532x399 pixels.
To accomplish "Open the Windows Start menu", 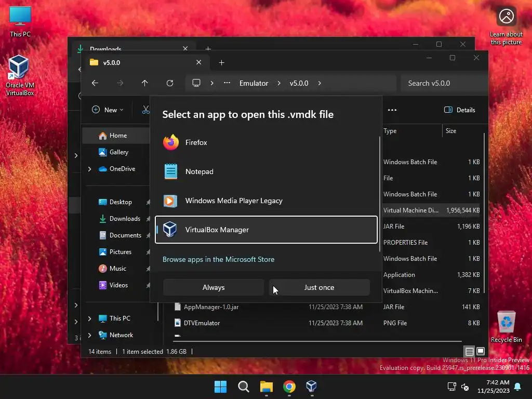I will point(220,387).
